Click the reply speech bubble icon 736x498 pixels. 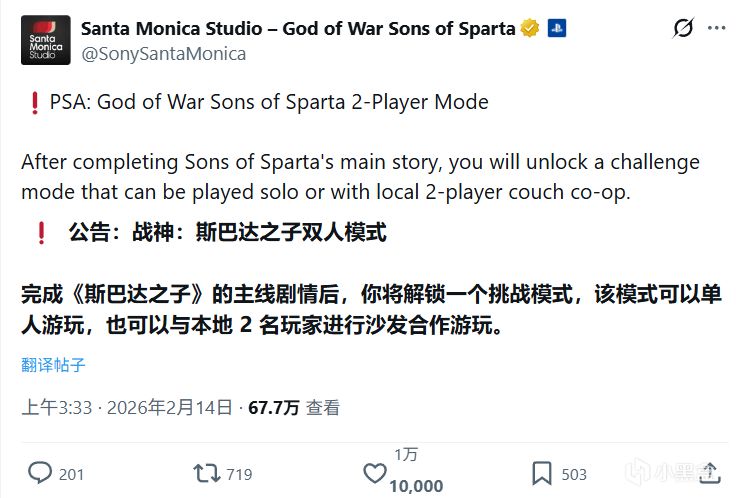coord(40,473)
